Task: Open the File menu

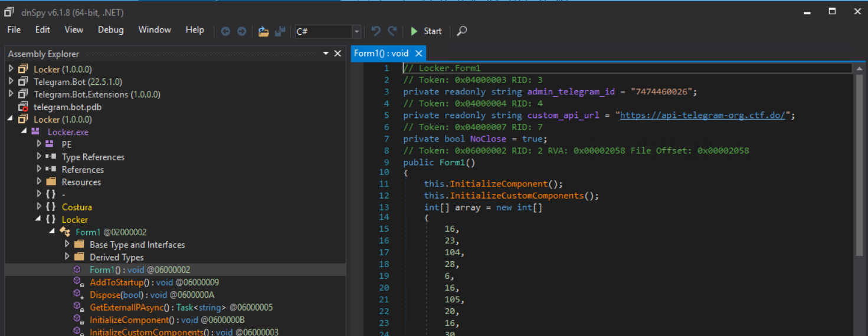Action: (14, 29)
